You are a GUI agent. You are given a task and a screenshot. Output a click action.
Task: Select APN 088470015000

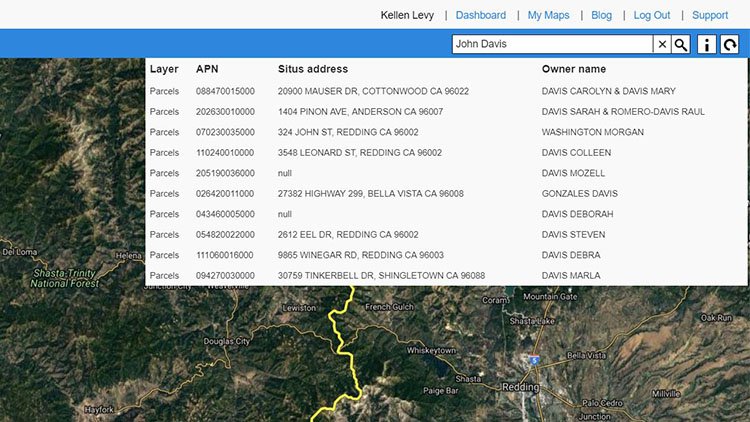point(225,91)
